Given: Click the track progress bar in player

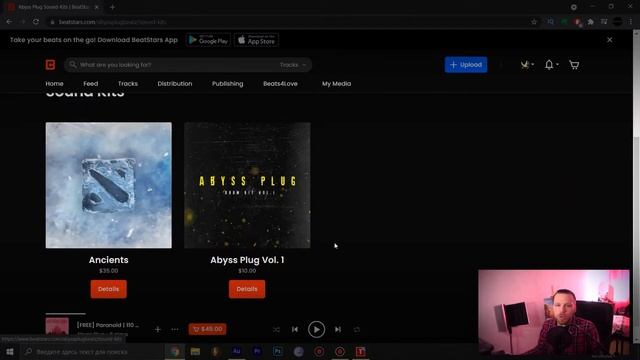Looking at the screenshot, I should (66, 314).
